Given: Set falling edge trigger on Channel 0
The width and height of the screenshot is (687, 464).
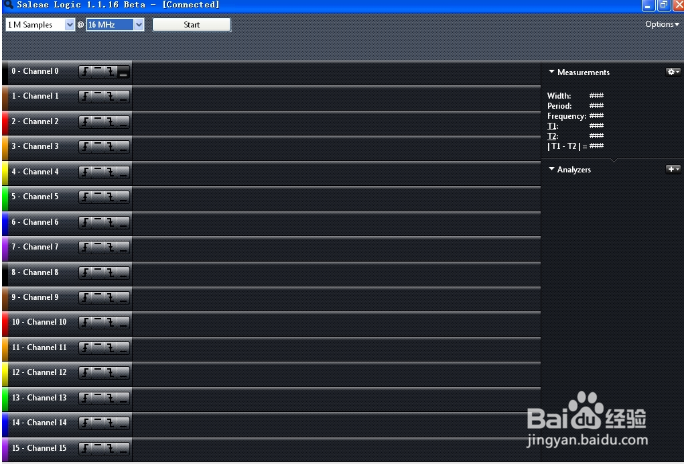Looking at the screenshot, I should click(110, 71).
